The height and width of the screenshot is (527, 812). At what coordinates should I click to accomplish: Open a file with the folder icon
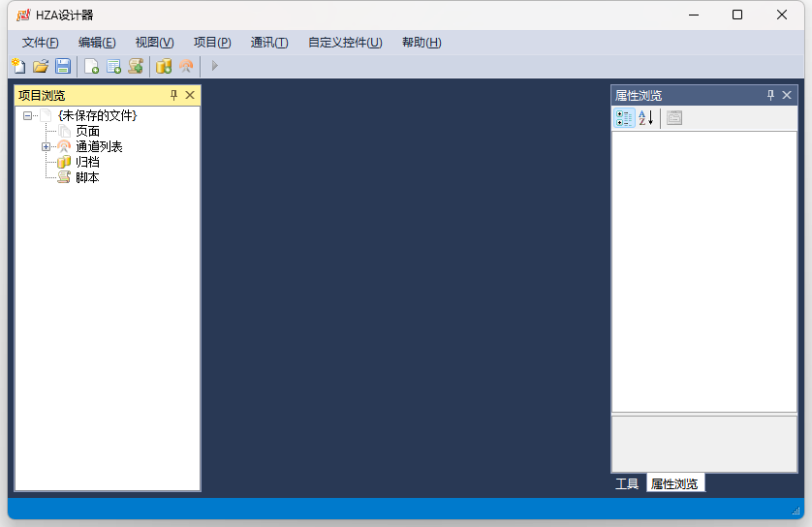point(41,66)
